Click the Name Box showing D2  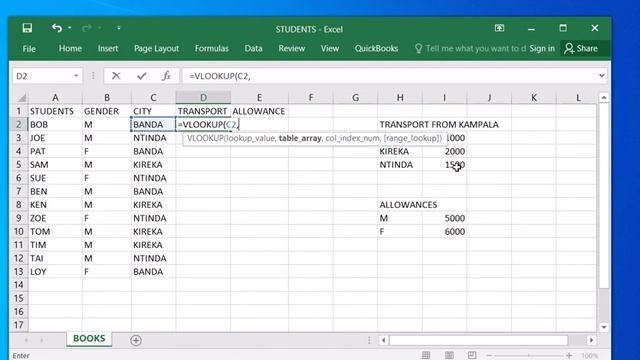click(x=42, y=76)
